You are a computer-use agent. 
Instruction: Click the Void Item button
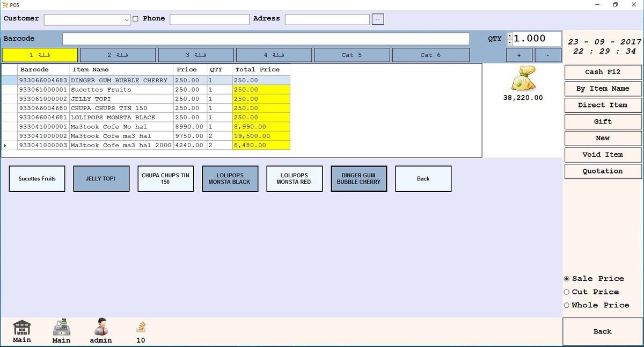tap(602, 155)
